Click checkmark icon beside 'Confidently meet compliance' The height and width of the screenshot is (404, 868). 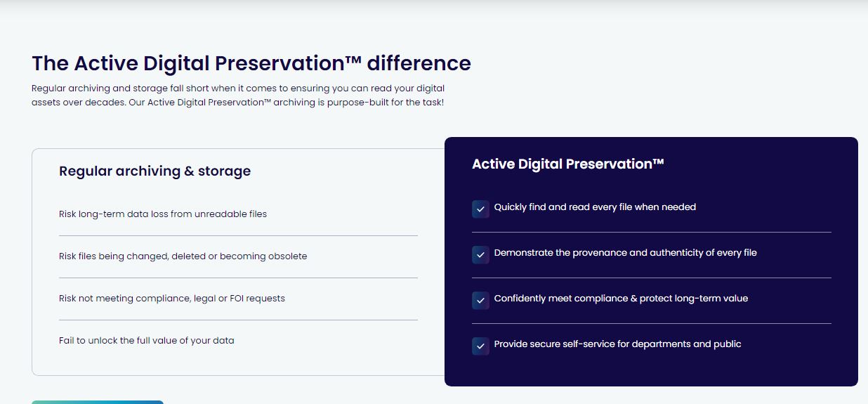pyautogui.click(x=480, y=300)
